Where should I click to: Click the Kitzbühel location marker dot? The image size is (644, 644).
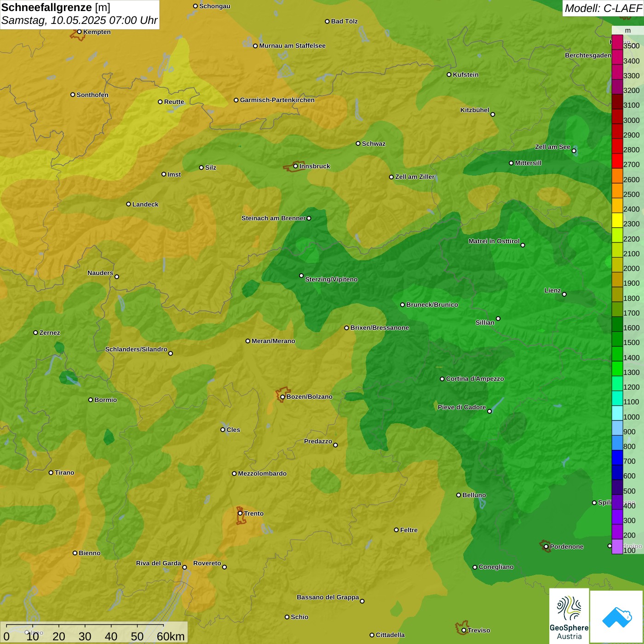[x=493, y=115]
